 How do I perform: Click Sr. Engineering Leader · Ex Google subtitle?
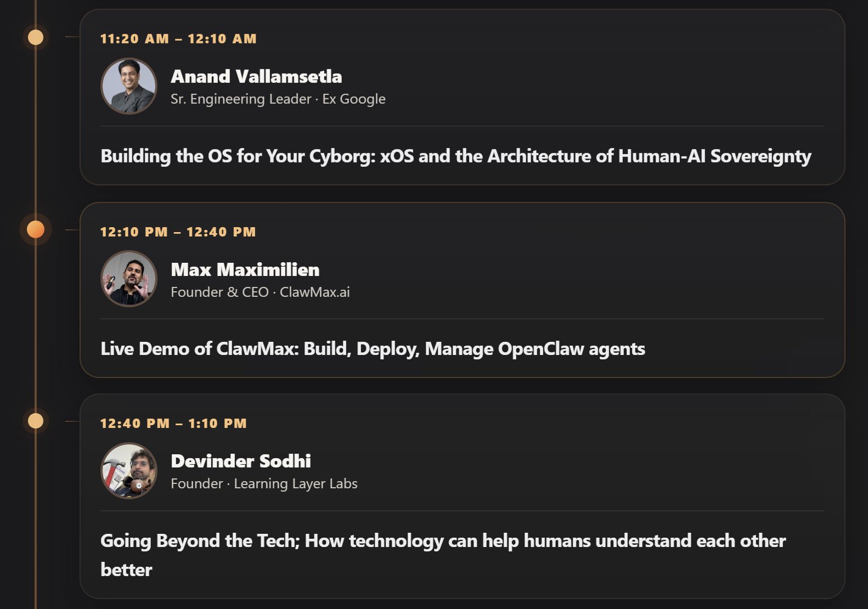click(x=278, y=99)
